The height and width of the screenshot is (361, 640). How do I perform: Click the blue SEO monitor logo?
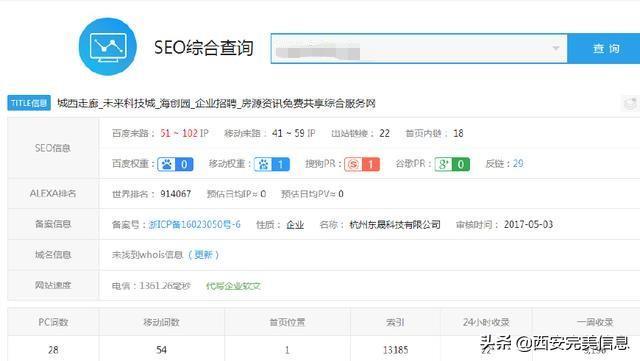tap(108, 47)
